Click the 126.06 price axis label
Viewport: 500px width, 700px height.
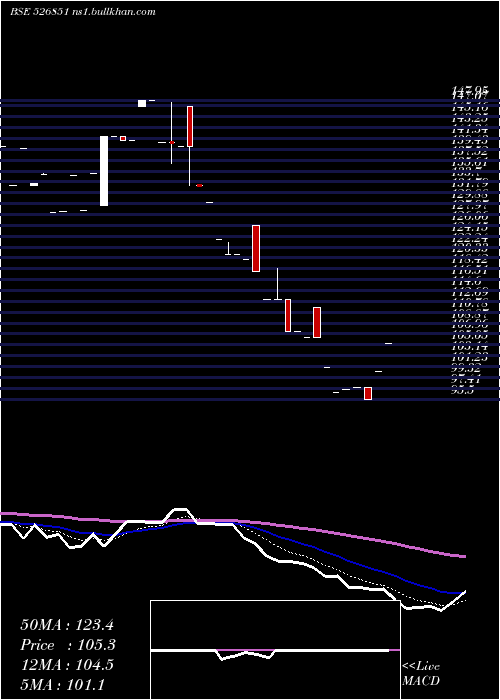pos(469,217)
